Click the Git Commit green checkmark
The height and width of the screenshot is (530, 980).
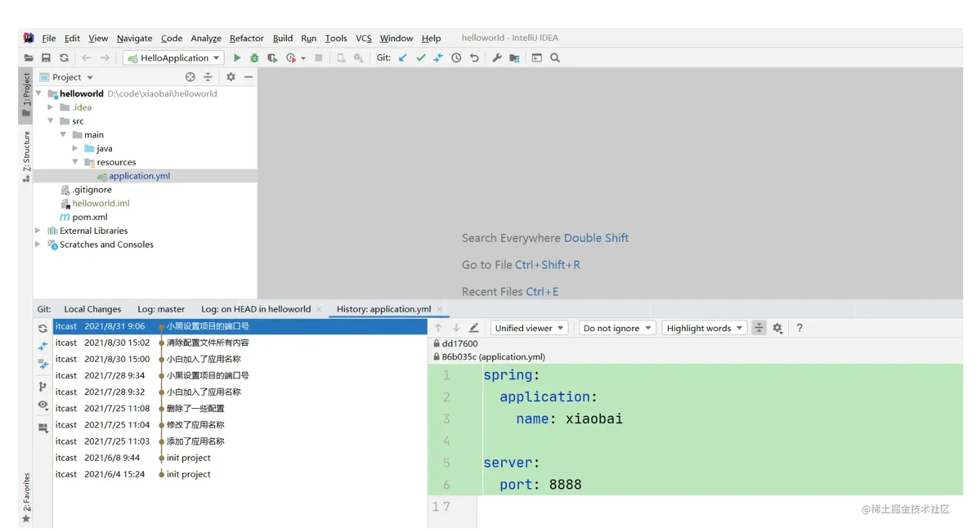[421, 58]
